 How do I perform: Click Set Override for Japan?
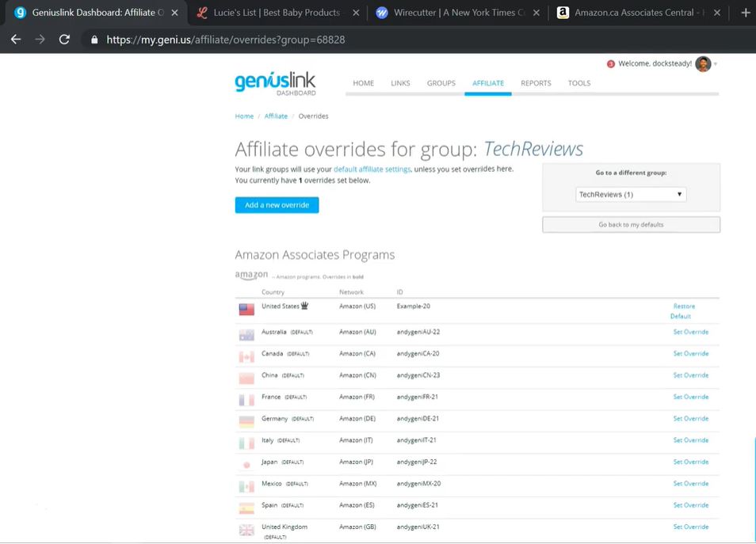coord(691,462)
